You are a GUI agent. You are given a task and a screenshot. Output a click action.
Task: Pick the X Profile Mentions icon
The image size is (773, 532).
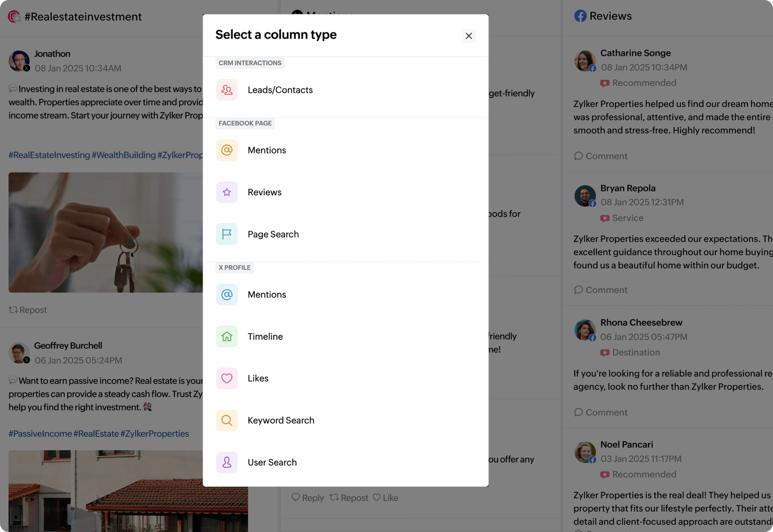click(x=227, y=294)
